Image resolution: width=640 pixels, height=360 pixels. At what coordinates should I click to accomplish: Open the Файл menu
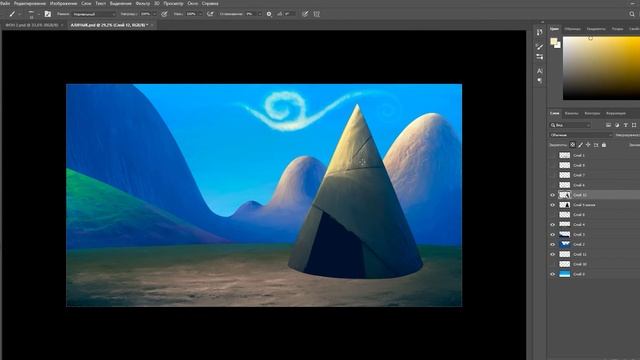coord(5,3)
